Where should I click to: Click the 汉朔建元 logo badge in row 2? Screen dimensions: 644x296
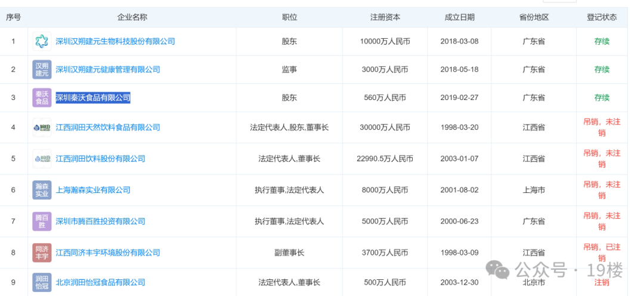[x=42, y=70]
